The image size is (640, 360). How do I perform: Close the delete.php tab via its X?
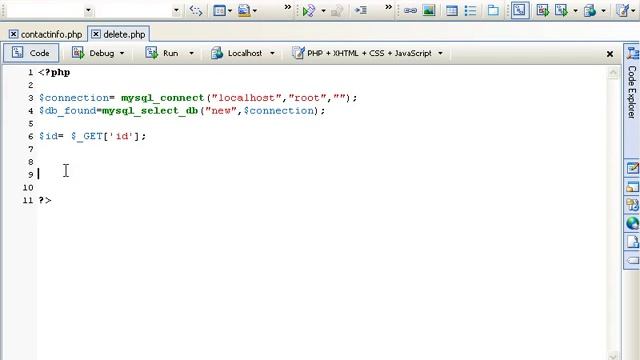tap(96, 34)
